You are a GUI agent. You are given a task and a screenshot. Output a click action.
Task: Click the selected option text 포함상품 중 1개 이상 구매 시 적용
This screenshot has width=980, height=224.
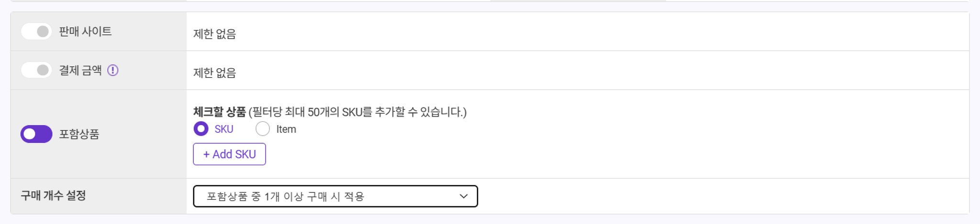click(286, 196)
